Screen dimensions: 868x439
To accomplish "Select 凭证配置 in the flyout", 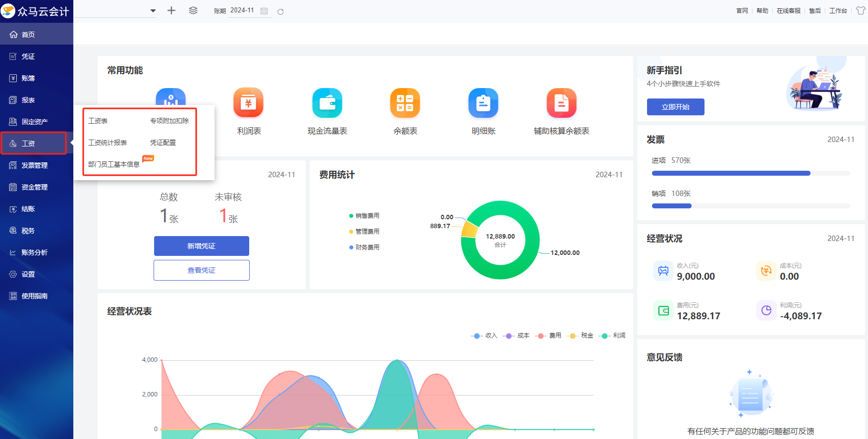I will 163,143.
